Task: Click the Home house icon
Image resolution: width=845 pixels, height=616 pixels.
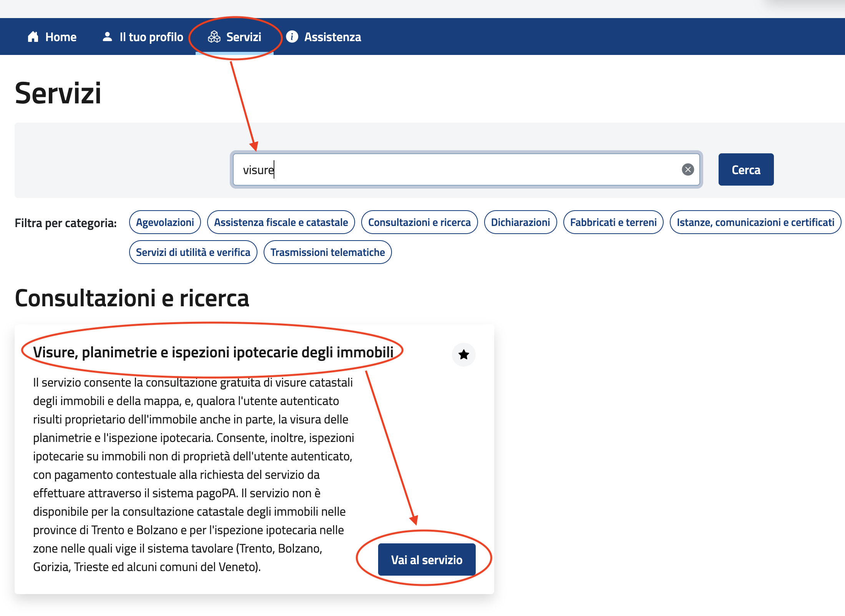Action: click(33, 37)
